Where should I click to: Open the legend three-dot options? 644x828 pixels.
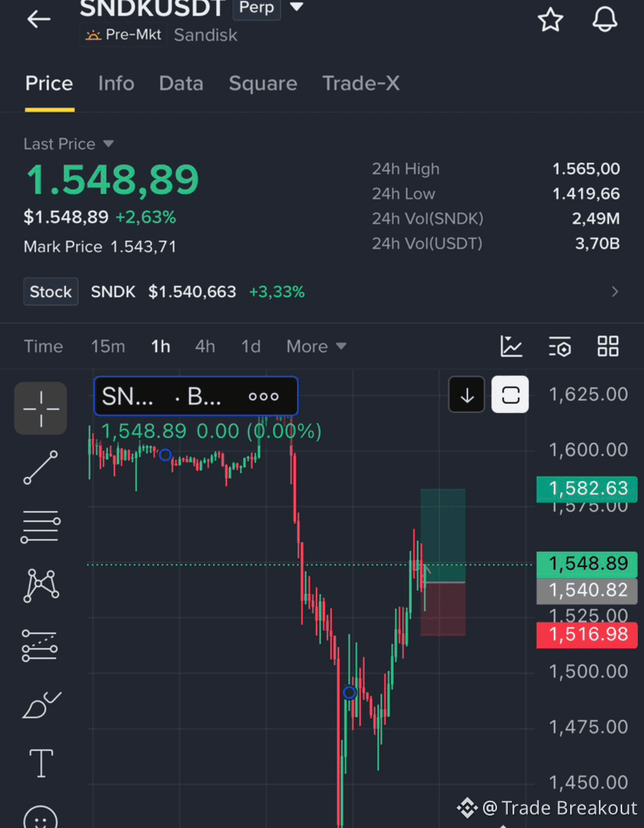pos(264,396)
